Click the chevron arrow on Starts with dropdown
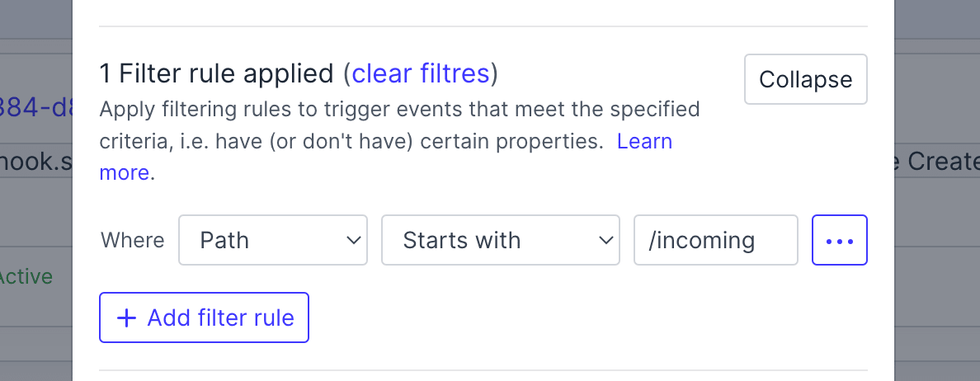 click(605, 240)
